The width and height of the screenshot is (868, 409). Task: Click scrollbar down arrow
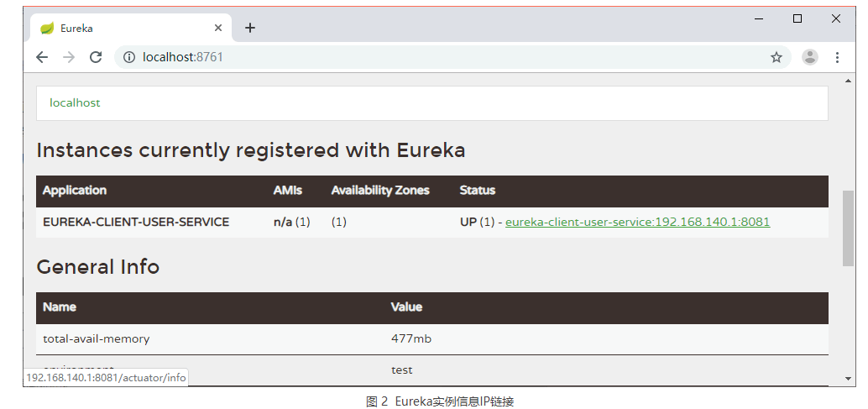(x=848, y=379)
